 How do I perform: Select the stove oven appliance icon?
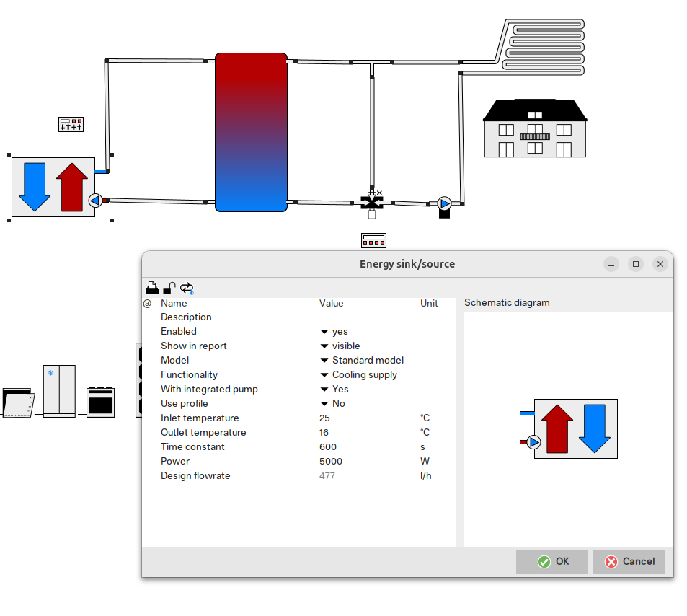pos(100,401)
